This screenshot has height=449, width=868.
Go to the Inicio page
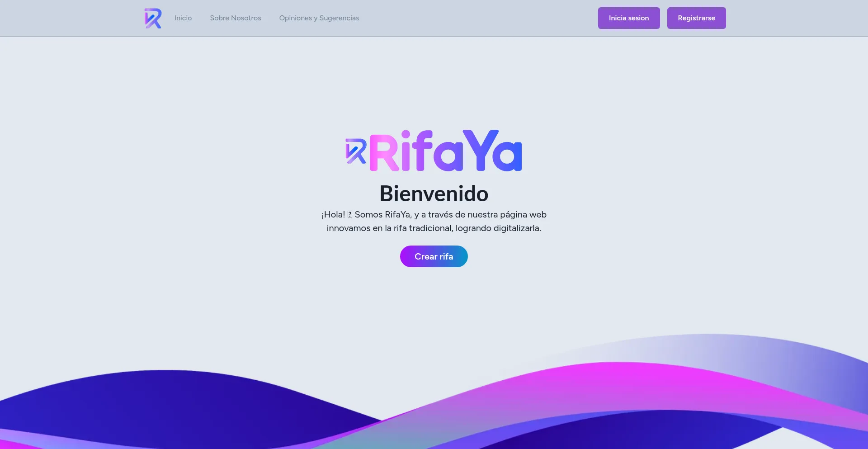pos(183,18)
